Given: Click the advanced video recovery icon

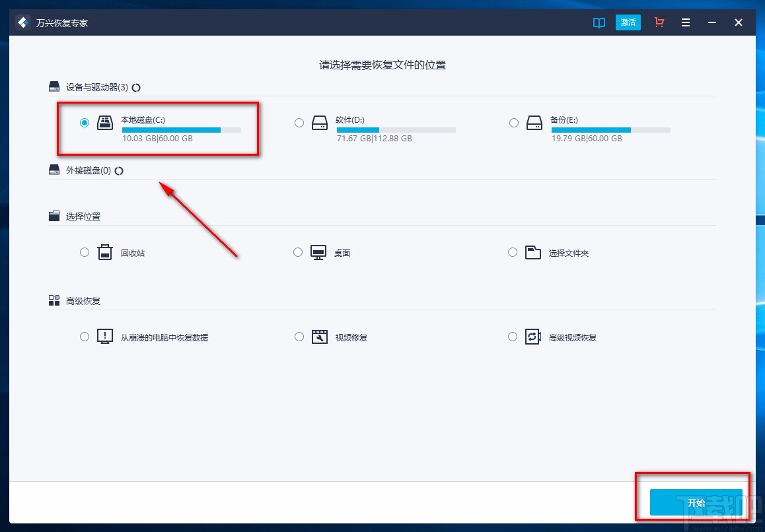Looking at the screenshot, I should 533,337.
